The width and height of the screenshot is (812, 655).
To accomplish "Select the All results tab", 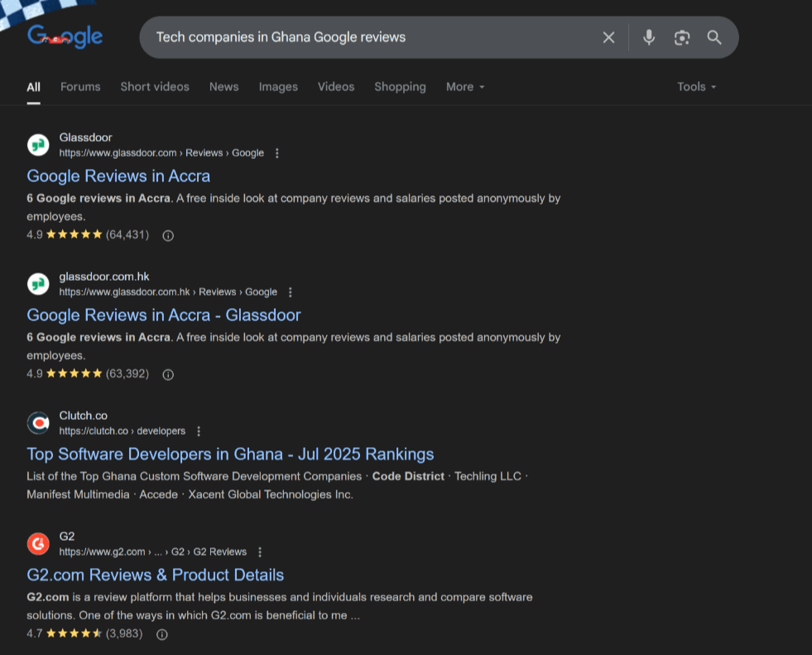I will pos(34,87).
